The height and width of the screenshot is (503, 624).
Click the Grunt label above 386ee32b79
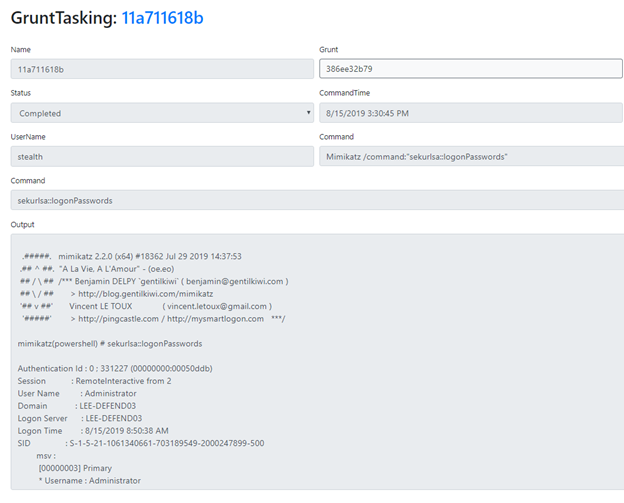(329, 49)
